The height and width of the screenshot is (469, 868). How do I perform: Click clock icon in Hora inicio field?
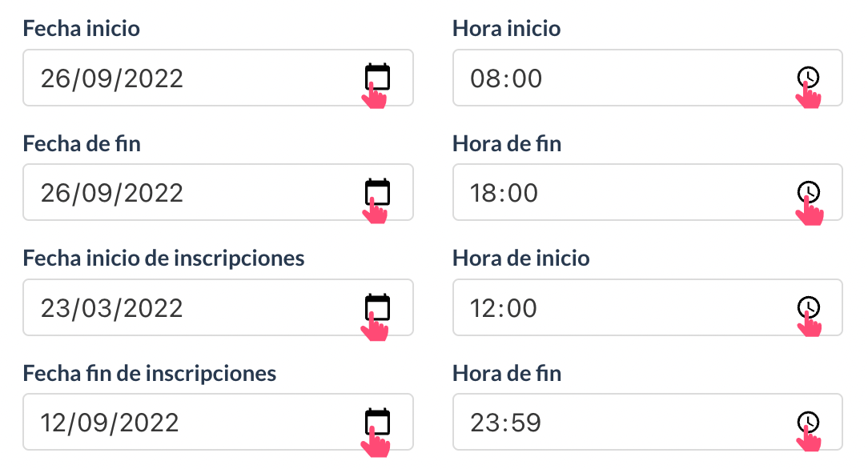click(808, 77)
